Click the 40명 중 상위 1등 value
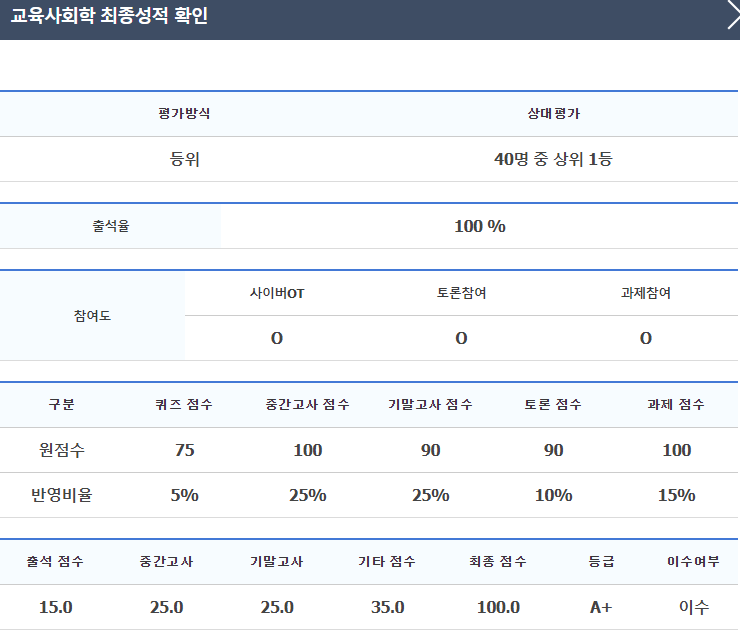This screenshot has height=630, width=740. coord(553,159)
